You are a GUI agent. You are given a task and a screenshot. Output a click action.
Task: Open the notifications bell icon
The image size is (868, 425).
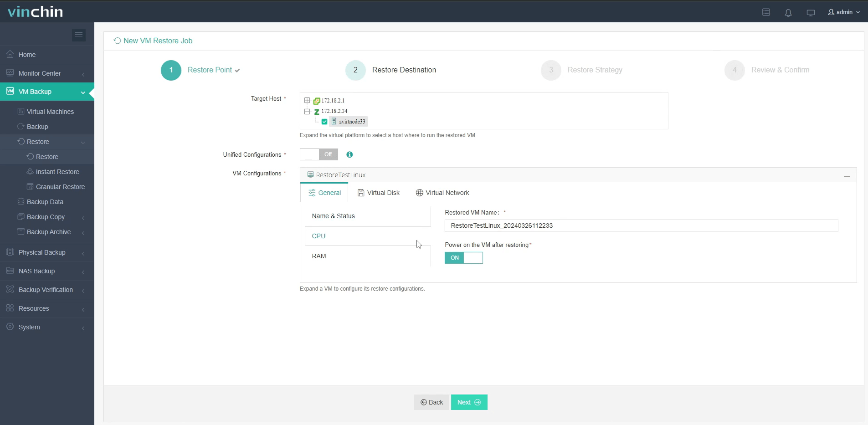(788, 12)
